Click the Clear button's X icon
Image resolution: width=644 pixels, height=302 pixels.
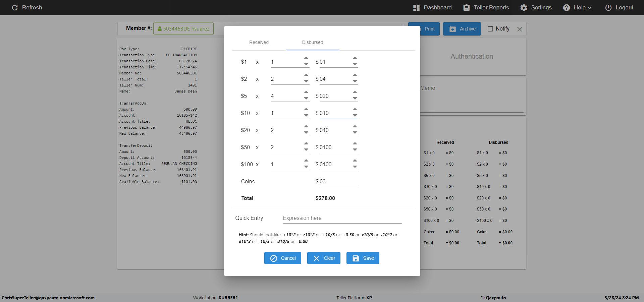pos(316,258)
